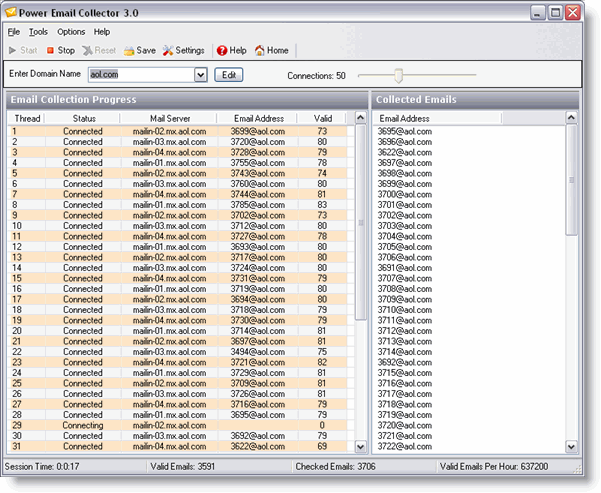Save collected emails via toolbar
The width and height of the screenshot is (601, 493).
[x=140, y=50]
